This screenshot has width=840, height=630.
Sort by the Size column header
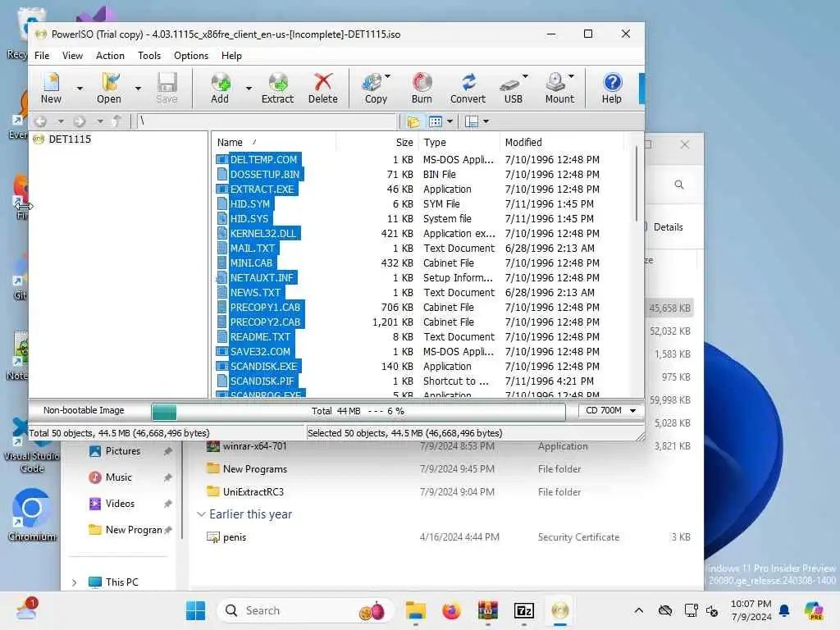tap(404, 143)
